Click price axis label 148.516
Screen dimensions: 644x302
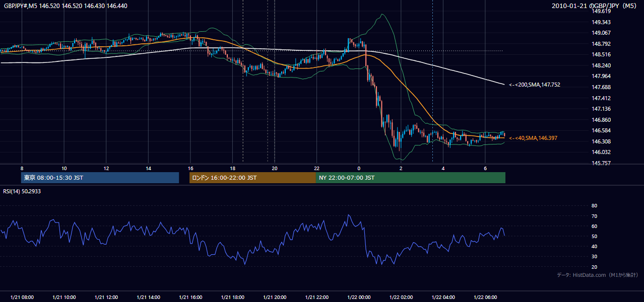pos(602,54)
